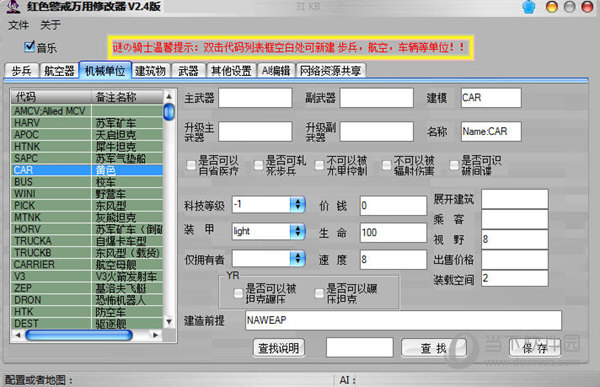Select the MTNK 灰熊坦克 row
Viewport: 600px width, 387px height.
point(87,217)
